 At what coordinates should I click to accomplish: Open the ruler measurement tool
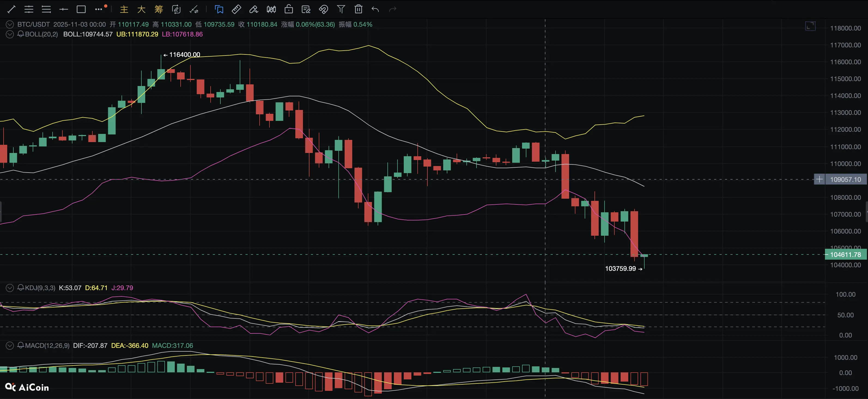tap(236, 9)
